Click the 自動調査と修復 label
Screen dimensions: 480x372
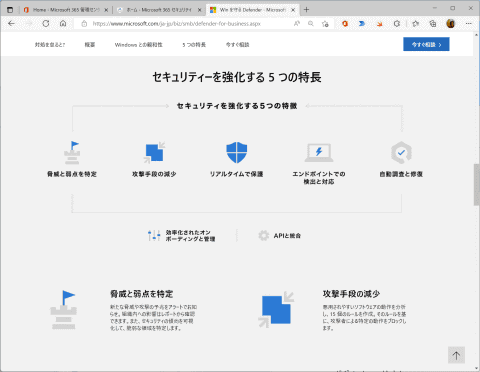coord(401,174)
